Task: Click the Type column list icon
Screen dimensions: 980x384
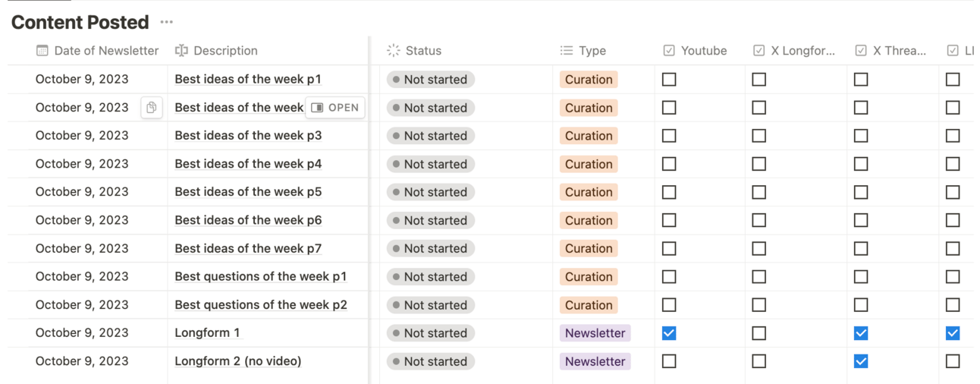Action: coord(566,51)
